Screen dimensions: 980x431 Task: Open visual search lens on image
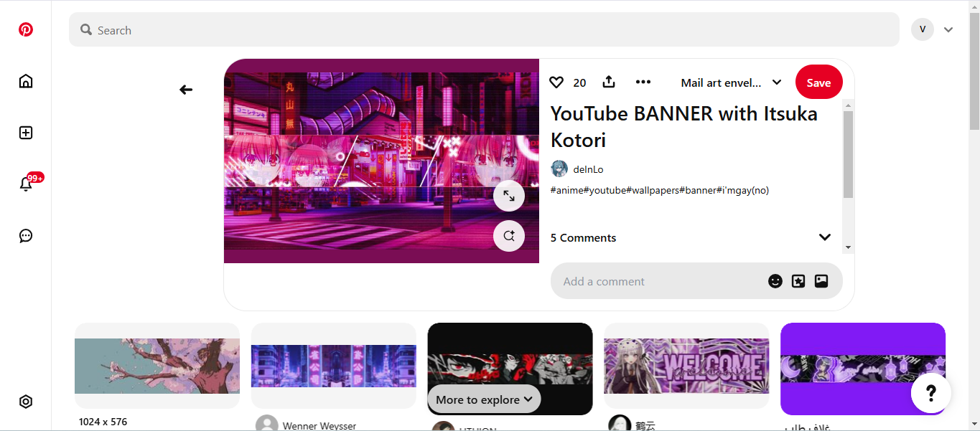tap(509, 236)
